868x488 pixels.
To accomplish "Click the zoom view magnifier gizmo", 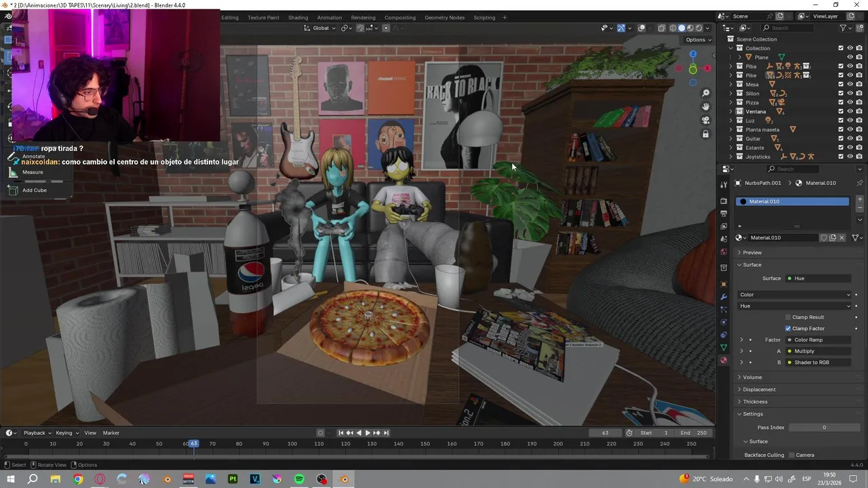I will (706, 94).
